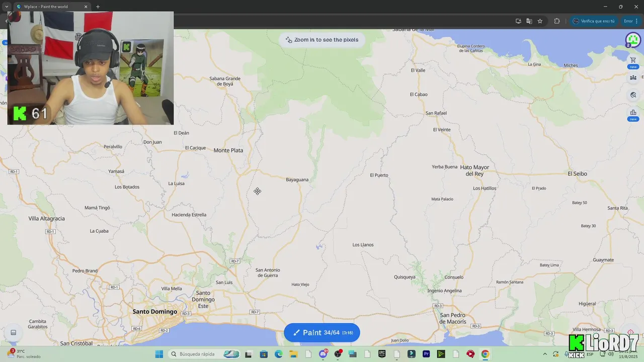Viewport: 644px width, 362px height.
Task: Open the leaderboard podium icon
Action: coord(633,112)
